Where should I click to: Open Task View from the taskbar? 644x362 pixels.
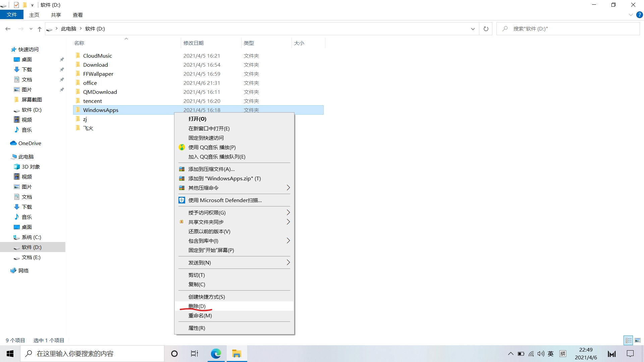(195, 354)
